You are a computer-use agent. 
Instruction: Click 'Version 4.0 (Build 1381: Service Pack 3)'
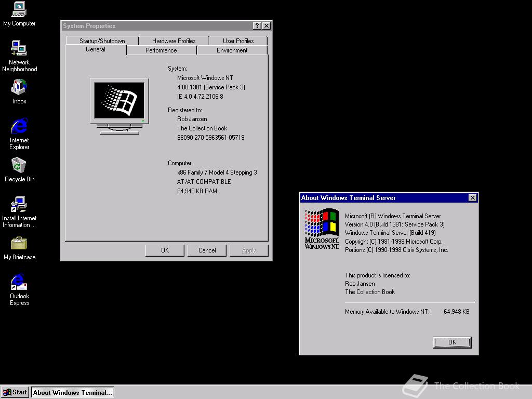[395, 224]
